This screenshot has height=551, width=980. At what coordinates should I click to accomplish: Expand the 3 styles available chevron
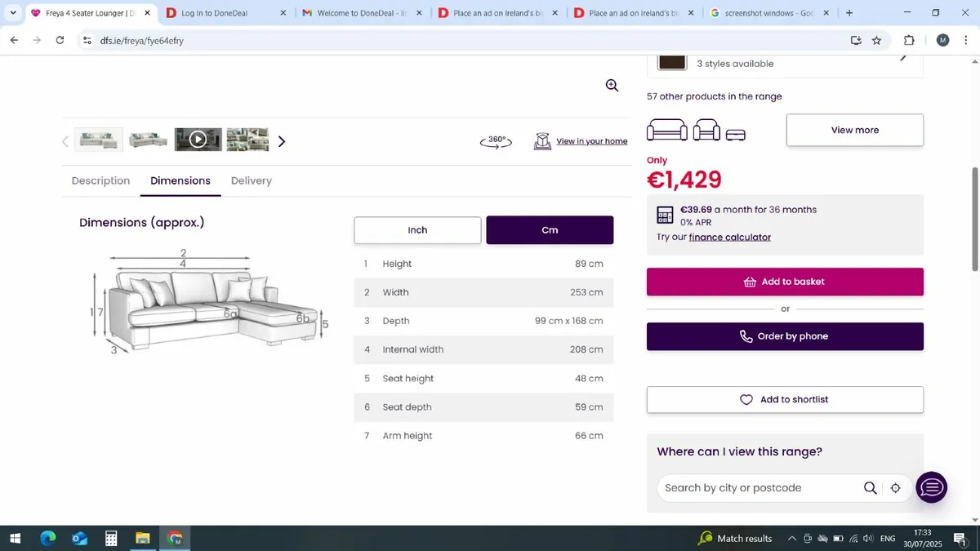tap(903, 57)
